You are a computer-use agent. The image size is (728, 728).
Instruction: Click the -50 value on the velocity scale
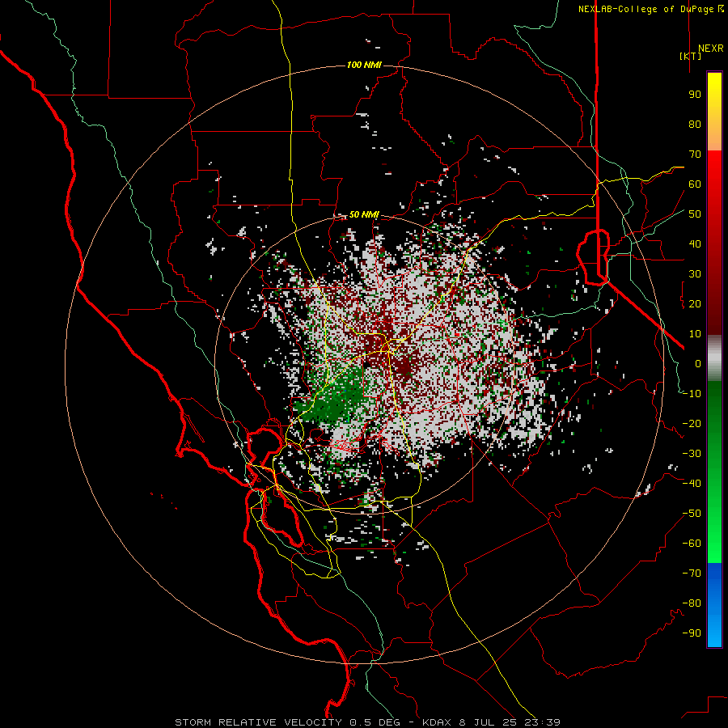[692, 514]
